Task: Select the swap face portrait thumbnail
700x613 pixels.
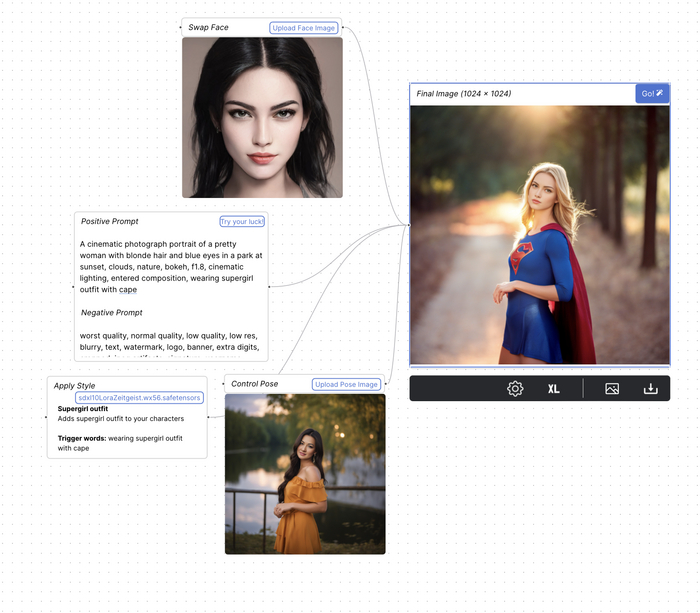Action: [262, 117]
